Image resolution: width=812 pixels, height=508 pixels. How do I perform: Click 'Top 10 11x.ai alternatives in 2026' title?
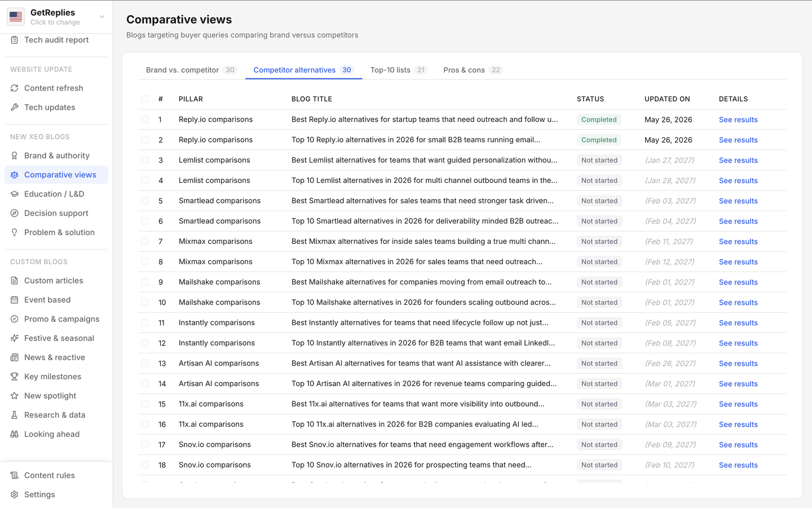(x=415, y=424)
